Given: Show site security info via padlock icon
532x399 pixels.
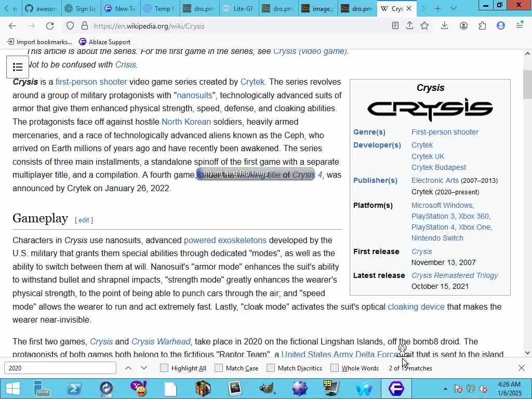Looking at the screenshot, I should coord(85,26).
